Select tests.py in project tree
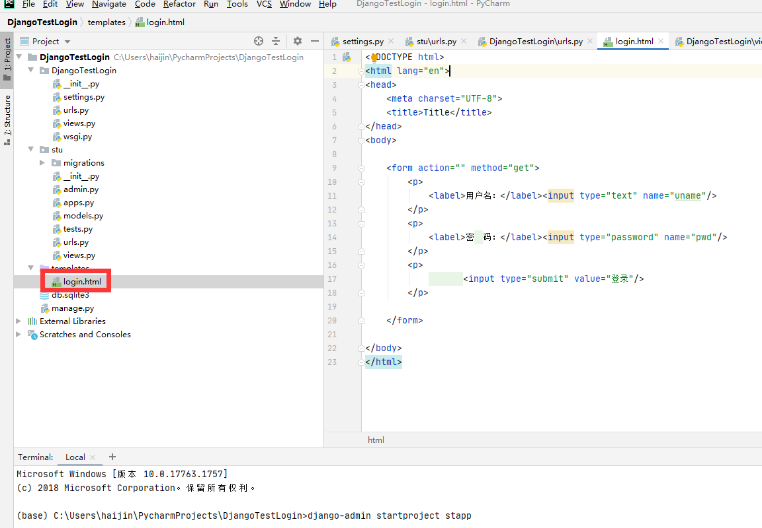 tap(78, 229)
